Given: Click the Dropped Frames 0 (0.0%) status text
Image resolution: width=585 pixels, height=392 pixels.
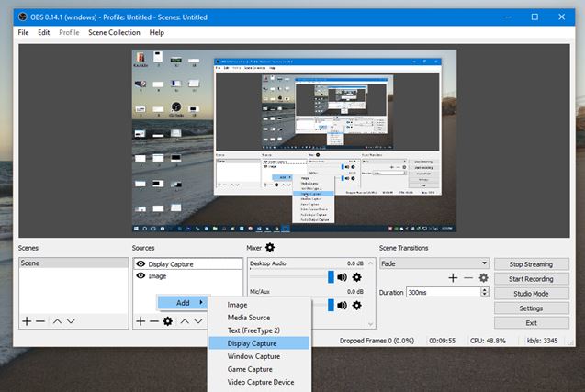Looking at the screenshot, I should 377,341.
